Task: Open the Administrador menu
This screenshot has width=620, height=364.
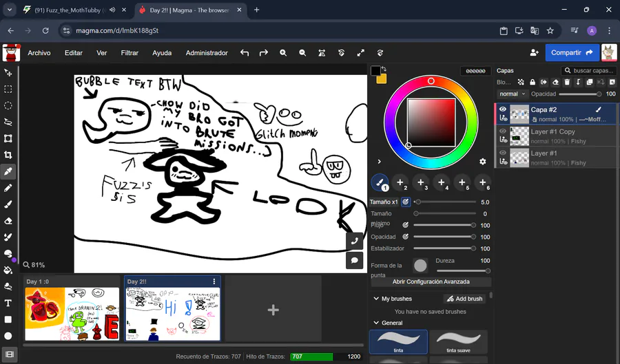Action: 207,53
